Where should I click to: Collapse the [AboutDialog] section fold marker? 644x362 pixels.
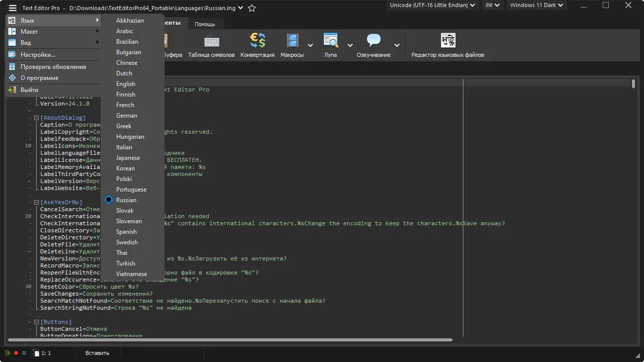[x=36, y=118]
